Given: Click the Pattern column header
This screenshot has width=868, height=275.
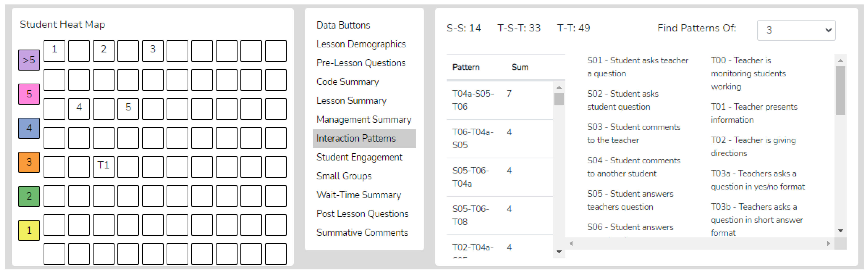Looking at the screenshot, I should 466,67.
